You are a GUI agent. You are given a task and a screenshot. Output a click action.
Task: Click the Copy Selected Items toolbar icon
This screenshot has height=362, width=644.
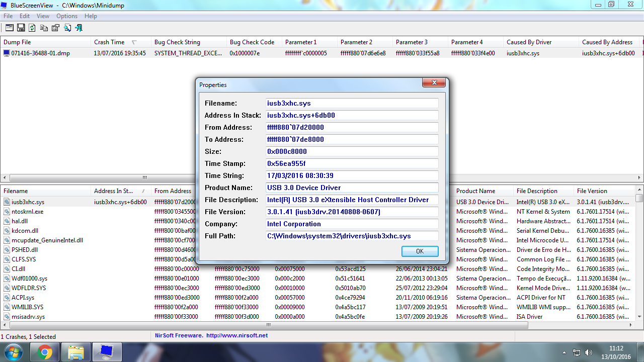pos(44,28)
